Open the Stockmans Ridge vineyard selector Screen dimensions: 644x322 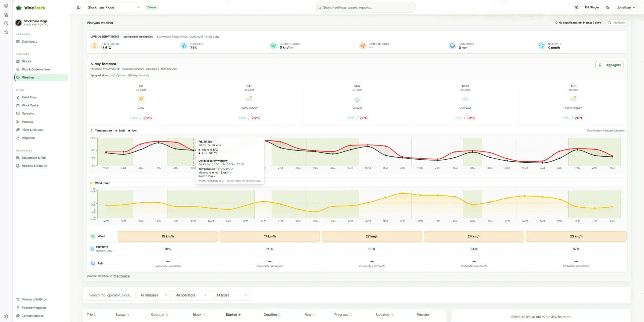coord(114,7)
